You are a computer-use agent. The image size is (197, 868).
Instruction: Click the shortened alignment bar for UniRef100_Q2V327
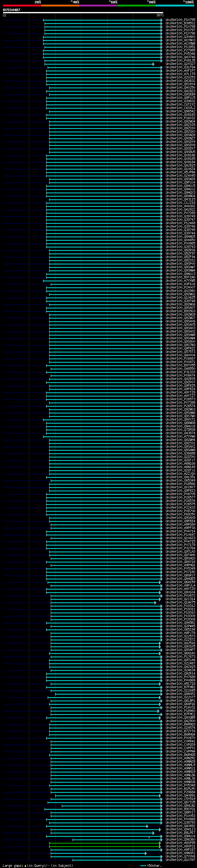[99, 64]
